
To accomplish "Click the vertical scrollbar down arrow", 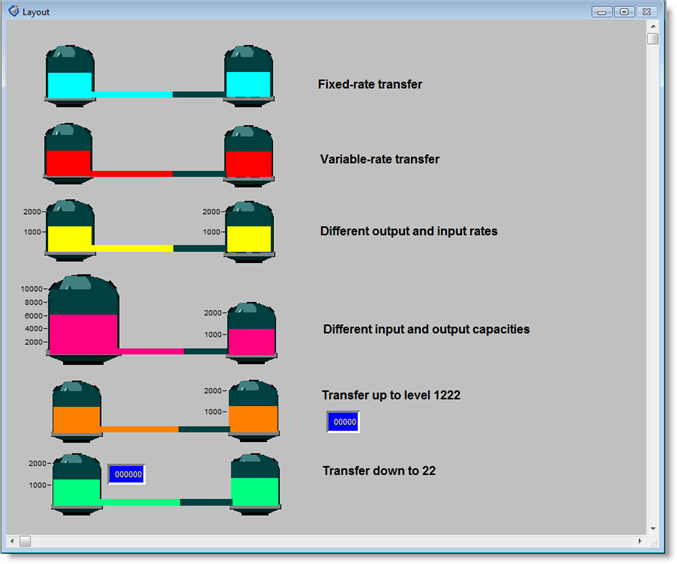I will [x=653, y=527].
